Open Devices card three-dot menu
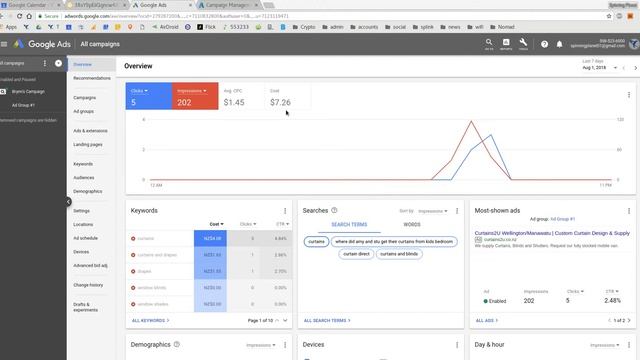Screen dimensions: 640x360 pos(457,345)
